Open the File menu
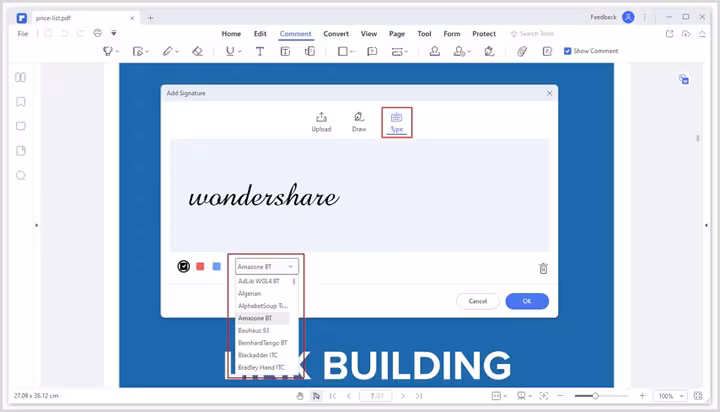Image resolution: width=720 pixels, height=412 pixels. pos(22,34)
